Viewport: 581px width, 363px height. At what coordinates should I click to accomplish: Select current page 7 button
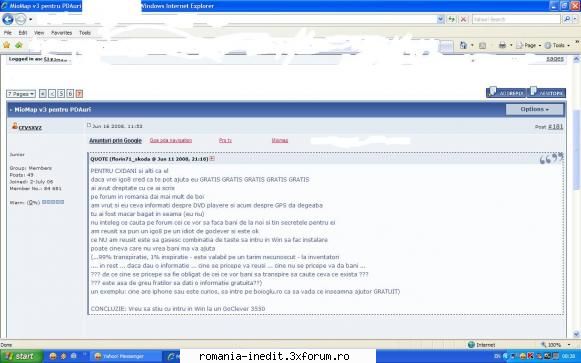click(79, 94)
